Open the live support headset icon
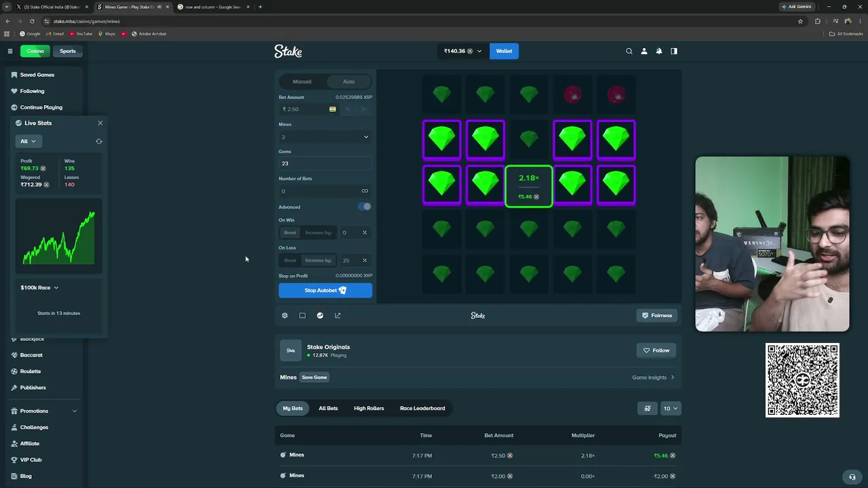 852,476
